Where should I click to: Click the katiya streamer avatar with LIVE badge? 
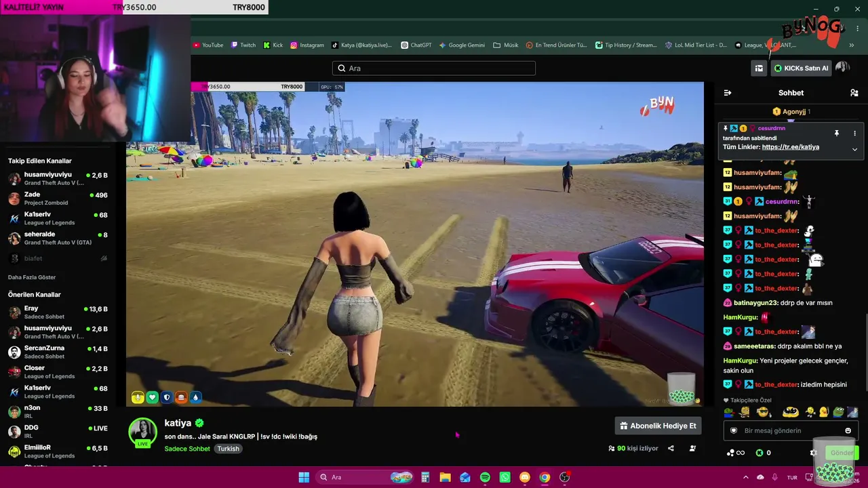click(x=143, y=433)
